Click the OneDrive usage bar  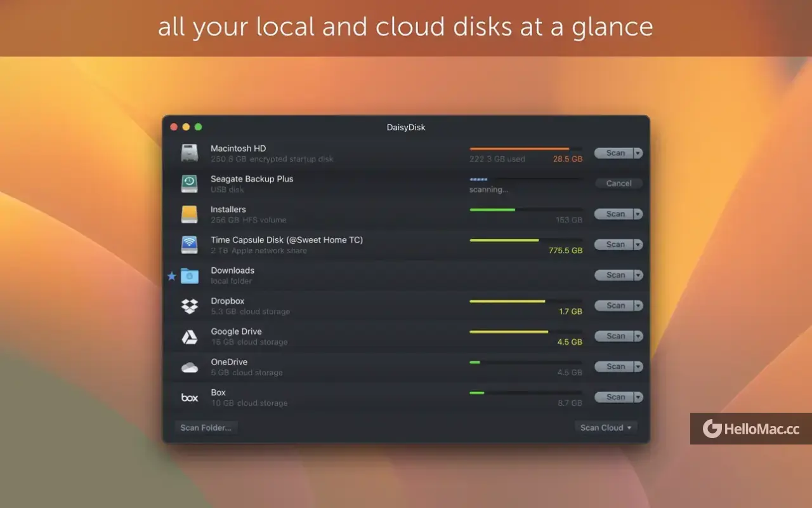coord(526,362)
